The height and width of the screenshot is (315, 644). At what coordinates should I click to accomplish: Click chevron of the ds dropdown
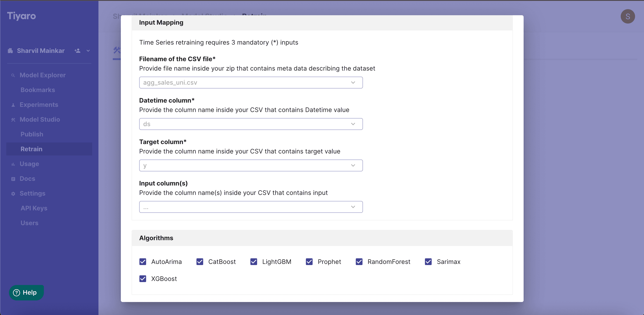point(353,124)
